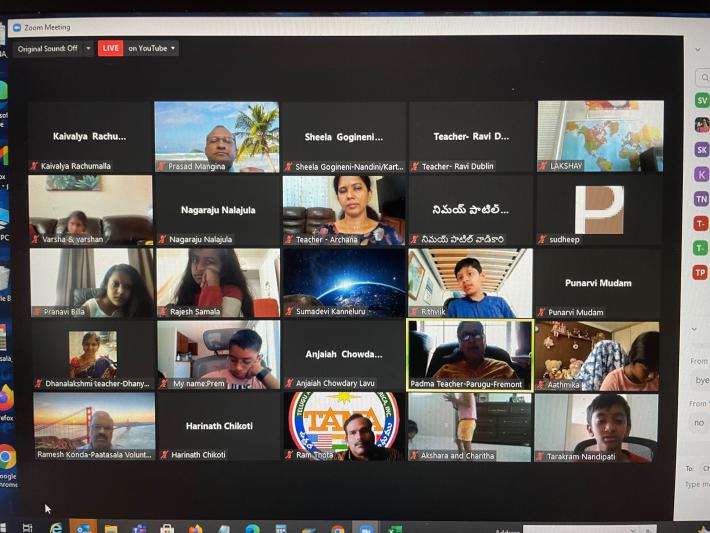Viewport: 710px width, 533px height.
Task: Toggle the Original Sound: Off button
Action: [48, 48]
